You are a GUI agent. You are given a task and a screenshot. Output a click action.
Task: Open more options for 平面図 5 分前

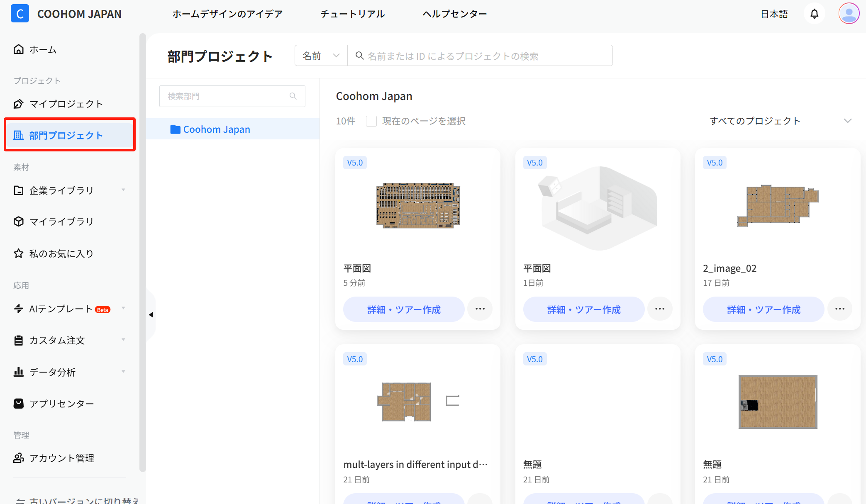coord(480,309)
